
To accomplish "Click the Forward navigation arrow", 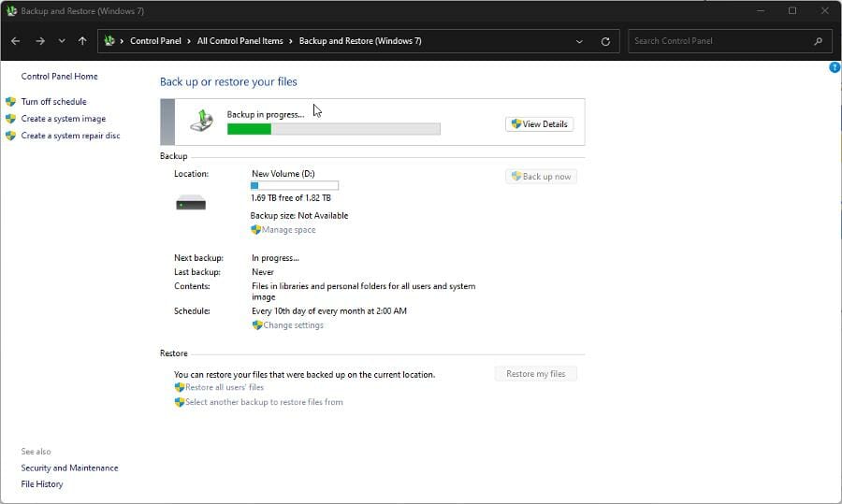I will pos(39,41).
